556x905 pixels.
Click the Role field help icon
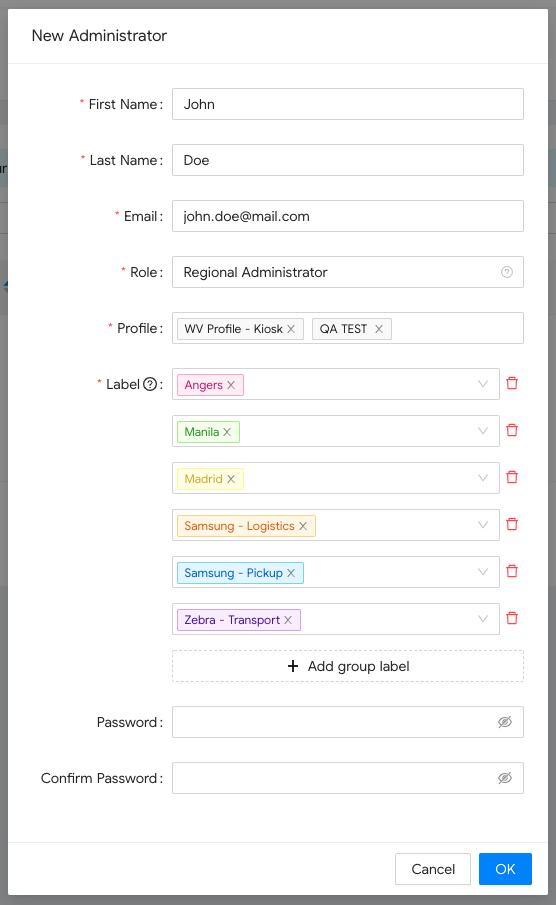point(506,272)
